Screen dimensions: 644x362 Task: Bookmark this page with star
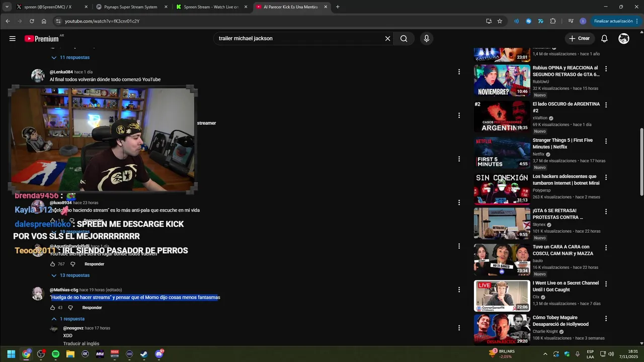pyautogui.click(x=500, y=21)
